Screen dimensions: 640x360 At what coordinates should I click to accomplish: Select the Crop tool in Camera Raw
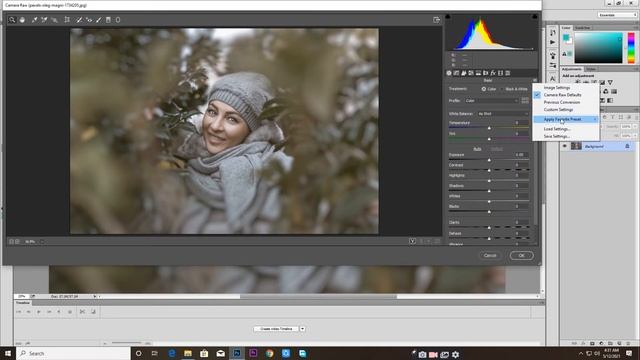tap(67, 20)
